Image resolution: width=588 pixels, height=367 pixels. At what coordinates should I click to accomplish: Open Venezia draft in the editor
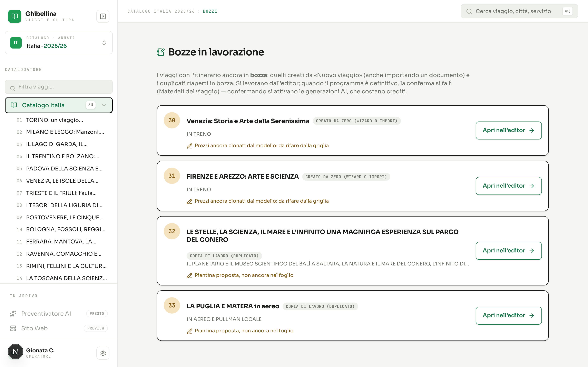coord(509,130)
